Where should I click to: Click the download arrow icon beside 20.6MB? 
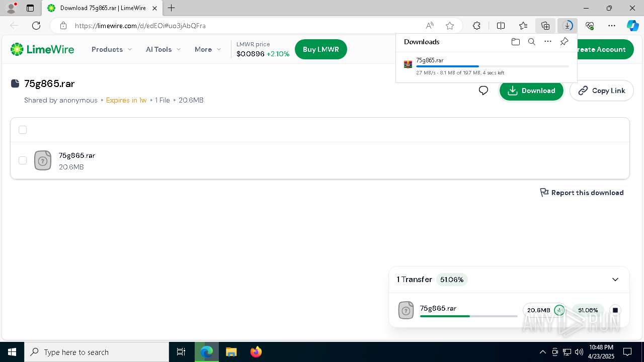(559, 310)
